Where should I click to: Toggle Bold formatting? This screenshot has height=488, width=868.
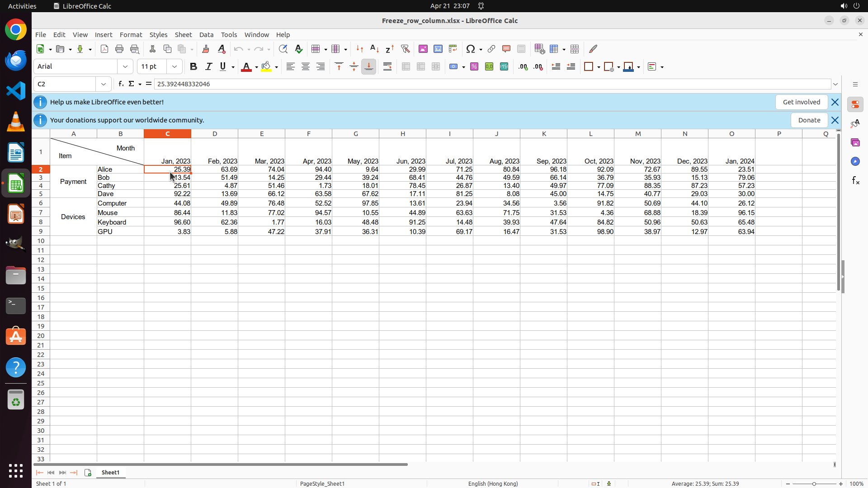193,67
